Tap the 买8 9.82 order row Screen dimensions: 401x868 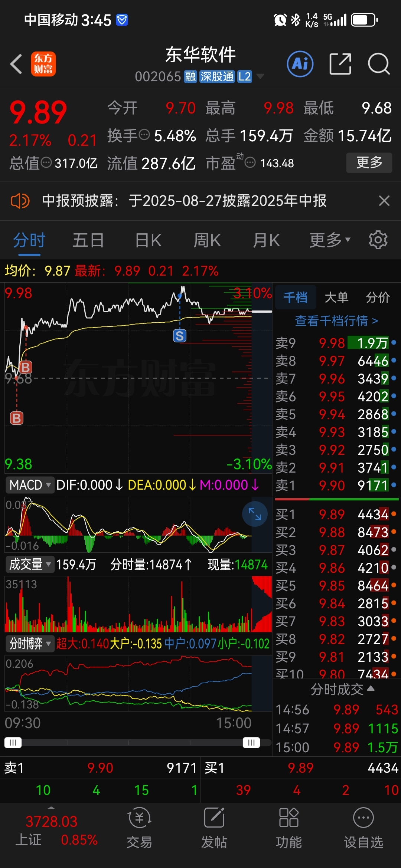336,639
